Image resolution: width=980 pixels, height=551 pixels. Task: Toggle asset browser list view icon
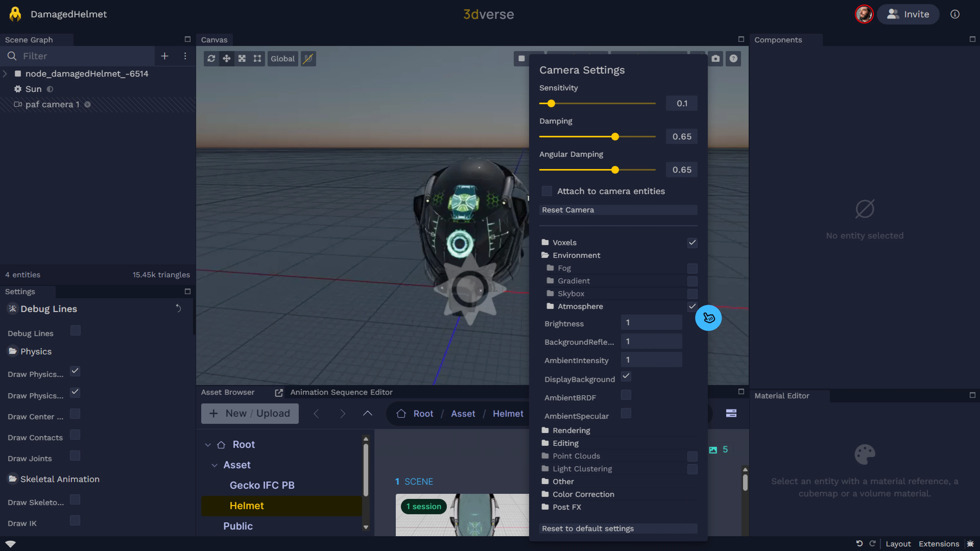pyautogui.click(x=731, y=413)
